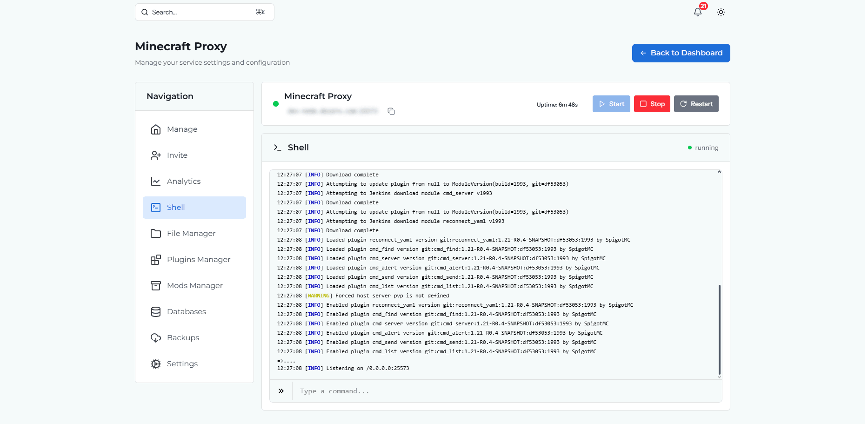Copy the server address using copy icon

click(x=391, y=111)
